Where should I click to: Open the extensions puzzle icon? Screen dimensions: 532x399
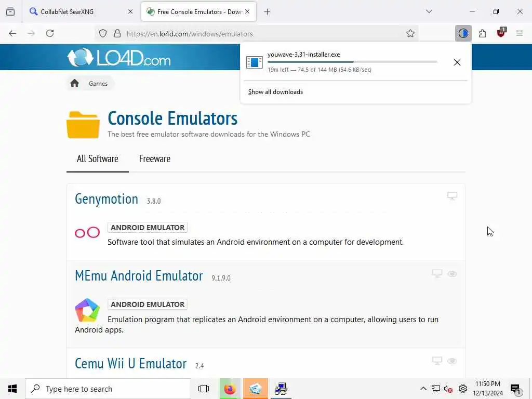pos(482,33)
